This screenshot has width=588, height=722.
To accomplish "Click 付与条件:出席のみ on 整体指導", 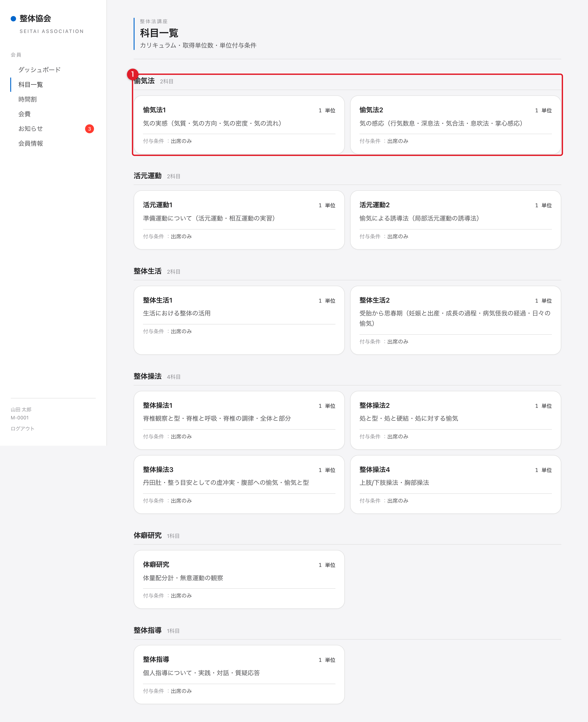I will (167, 691).
